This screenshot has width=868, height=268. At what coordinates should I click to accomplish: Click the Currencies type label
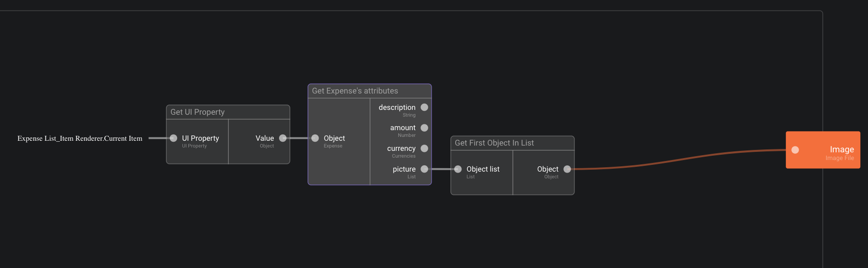[404, 156]
